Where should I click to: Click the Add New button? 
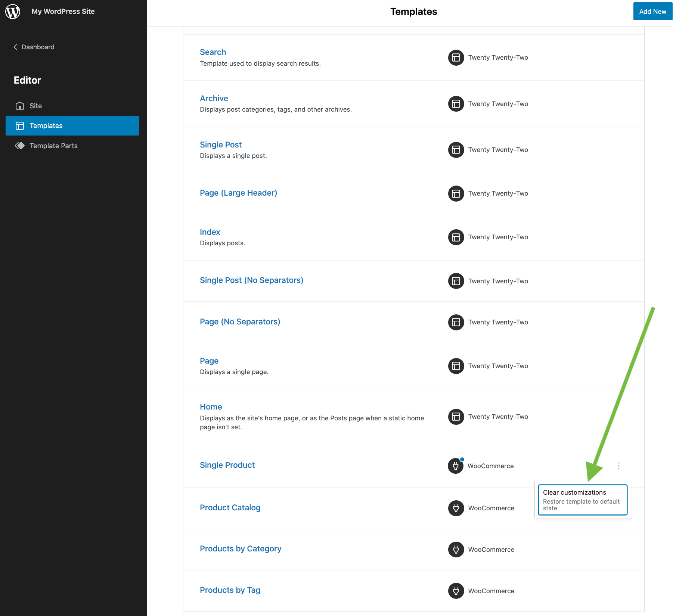[x=652, y=12]
